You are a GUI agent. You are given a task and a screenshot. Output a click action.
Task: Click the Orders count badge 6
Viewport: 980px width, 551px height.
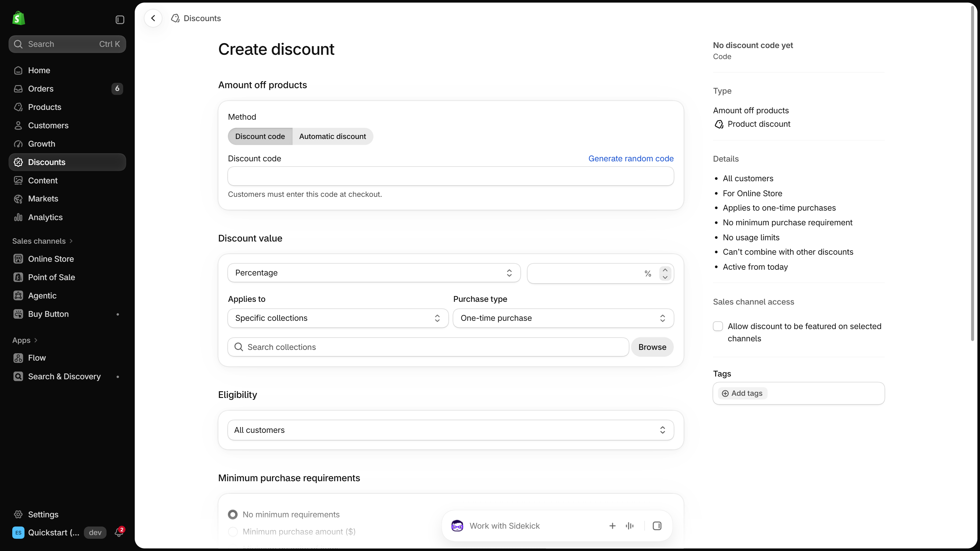point(117,88)
